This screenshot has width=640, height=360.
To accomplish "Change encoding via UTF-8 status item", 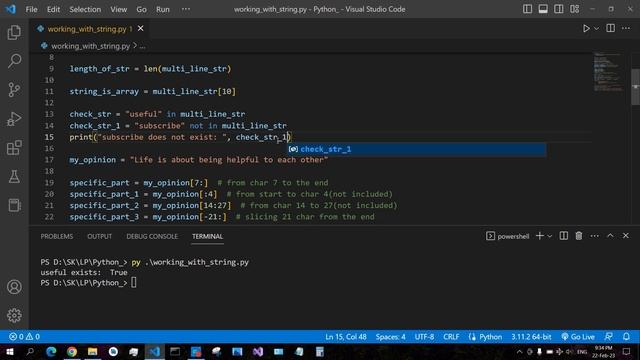I will (x=424, y=337).
